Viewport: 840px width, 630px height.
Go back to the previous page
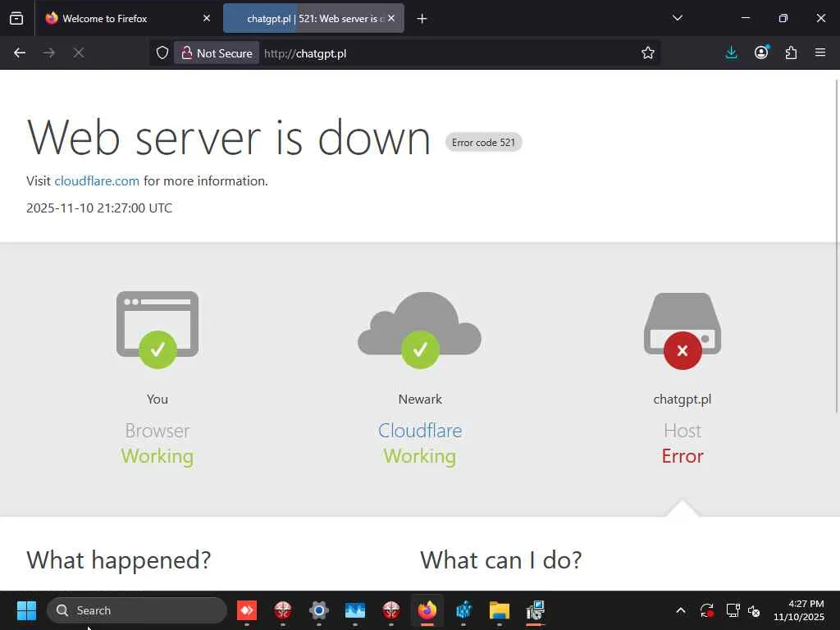coord(20,53)
